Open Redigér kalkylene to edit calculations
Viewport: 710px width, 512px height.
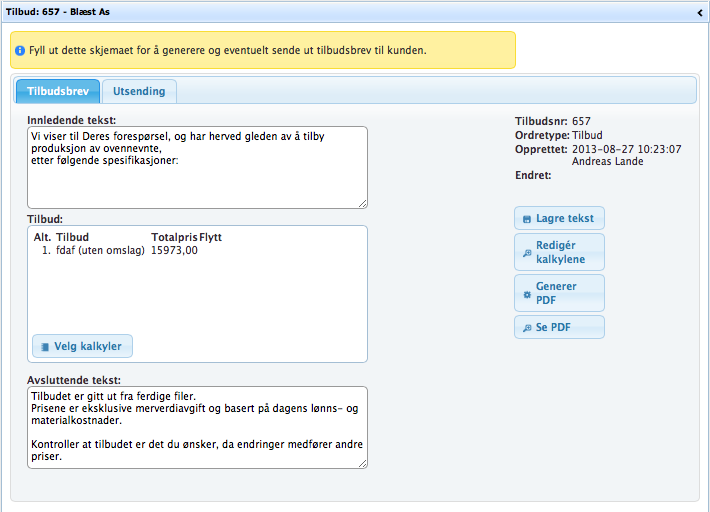tap(559, 252)
